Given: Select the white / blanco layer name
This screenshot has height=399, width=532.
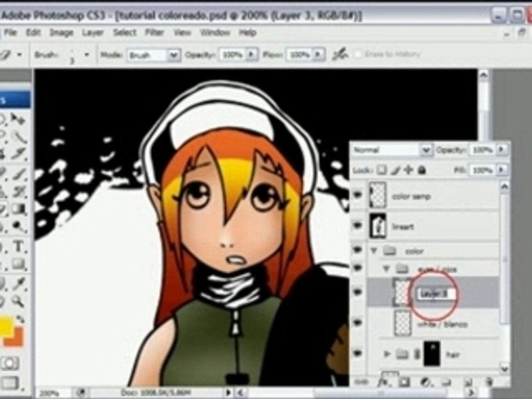Looking at the screenshot, I should pos(443,324).
